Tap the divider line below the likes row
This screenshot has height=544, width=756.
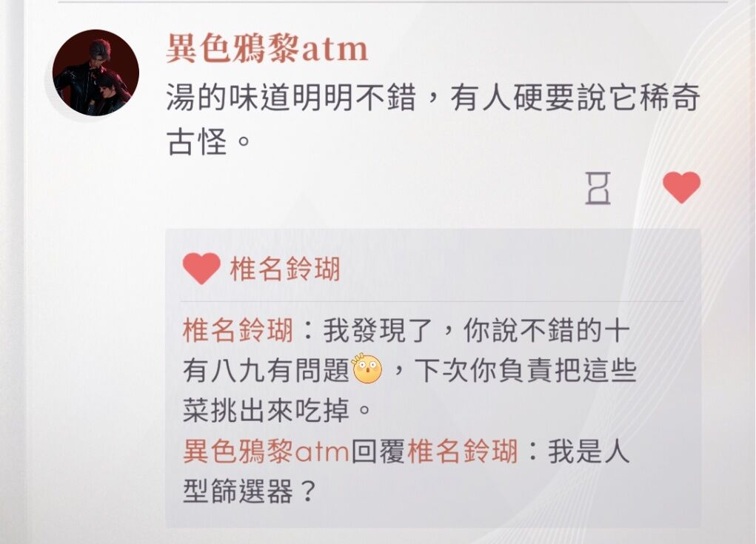click(x=432, y=302)
